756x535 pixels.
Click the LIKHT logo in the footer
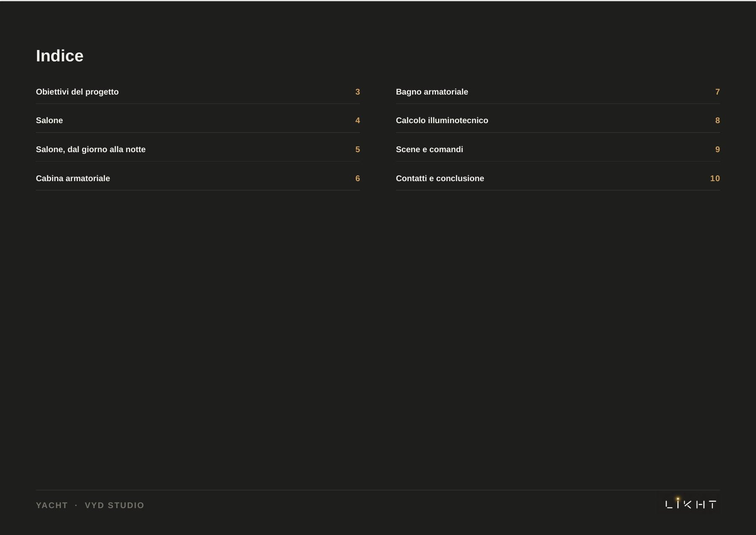(691, 503)
